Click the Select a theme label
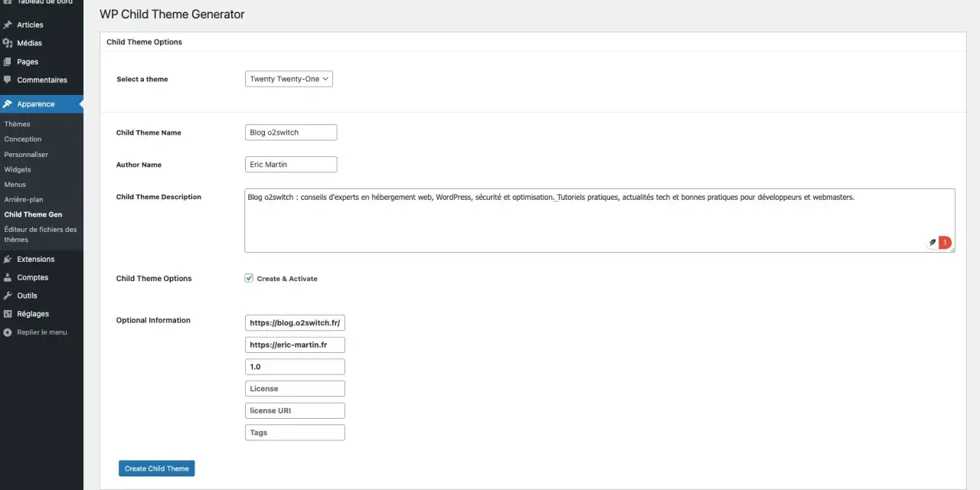 pyautogui.click(x=142, y=79)
